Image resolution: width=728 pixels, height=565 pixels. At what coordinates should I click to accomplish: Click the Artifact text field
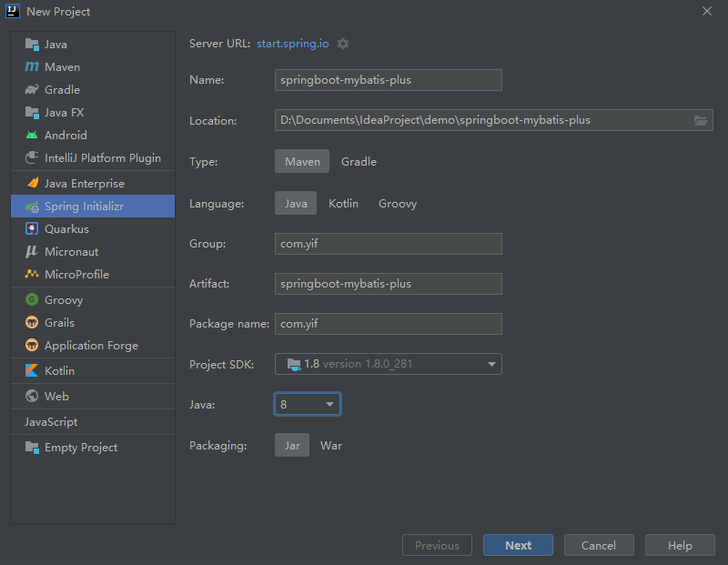click(389, 284)
